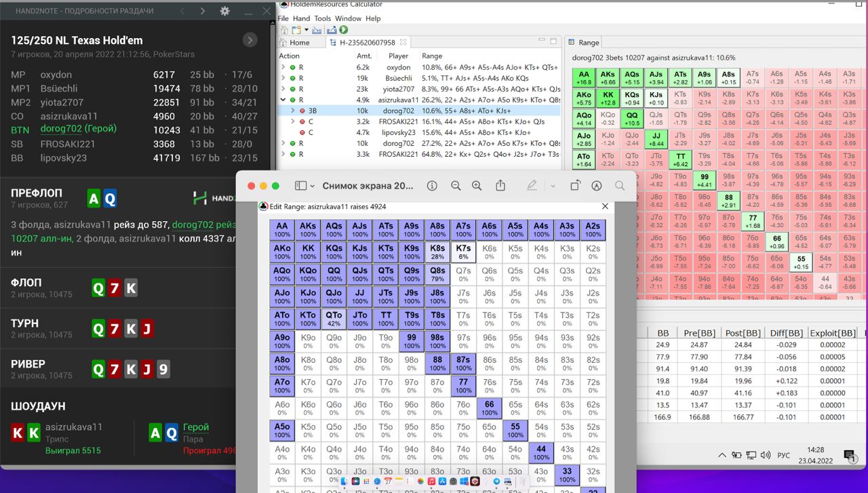This screenshot has height=493, width=868.
Task: Open sidebar view options chevron in Preview
Action: pyautogui.click(x=312, y=186)
